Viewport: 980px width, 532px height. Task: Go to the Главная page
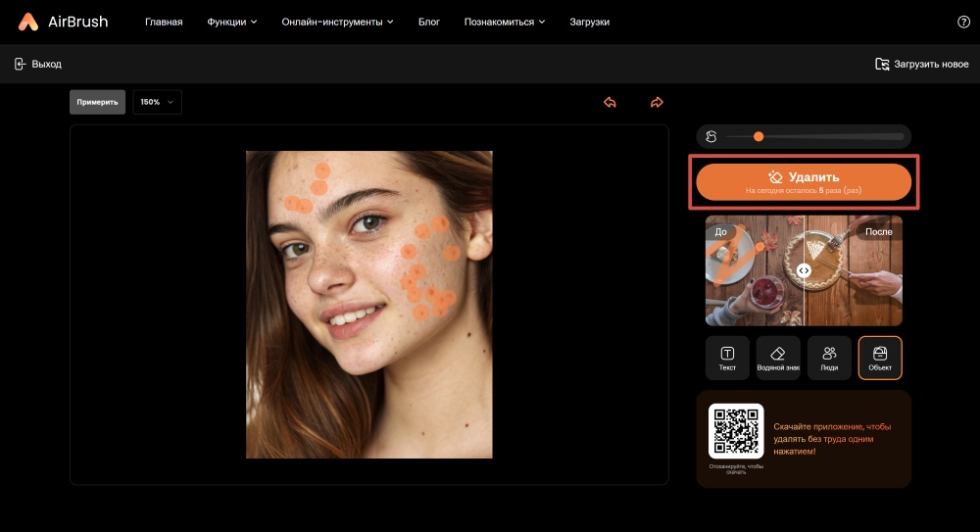pos(164,22)
